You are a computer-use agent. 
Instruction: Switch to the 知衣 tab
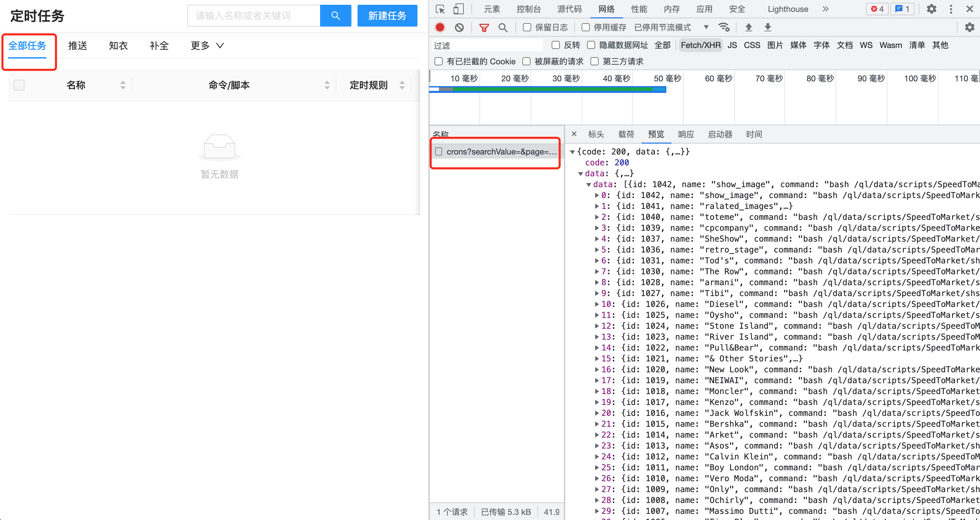pos(118,46)
